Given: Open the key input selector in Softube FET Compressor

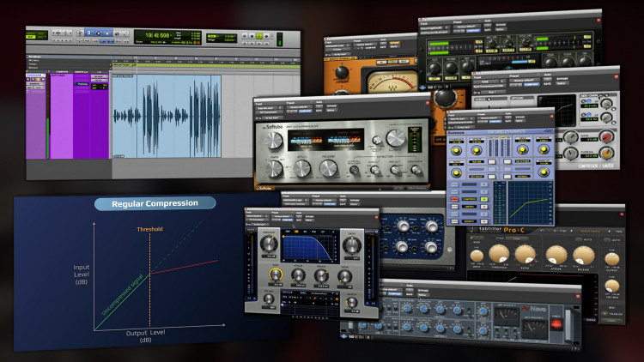Looking at the screenshot, I should (x=271, y=118).
